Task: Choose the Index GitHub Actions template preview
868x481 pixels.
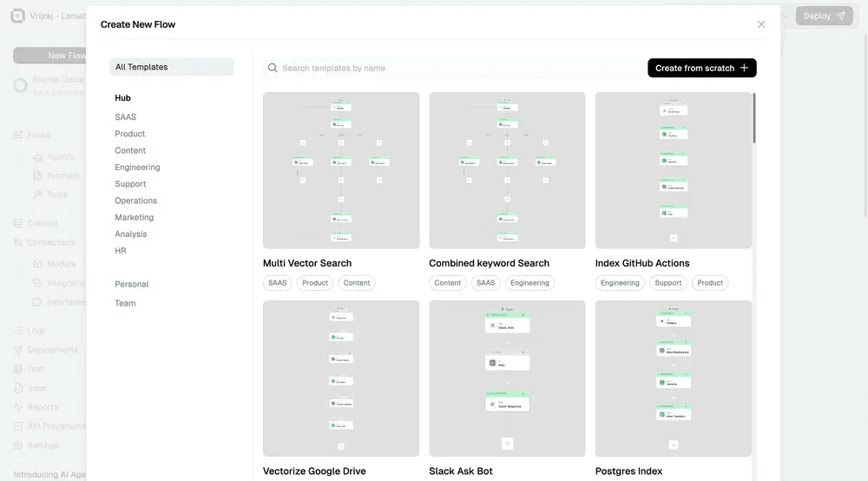Action: coord(673,170)
